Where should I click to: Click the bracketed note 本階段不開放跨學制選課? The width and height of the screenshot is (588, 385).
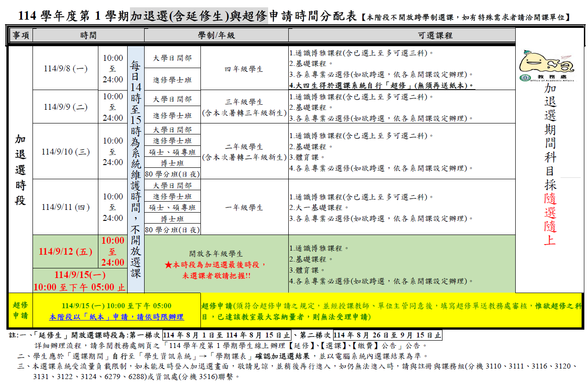pos(465,17)
